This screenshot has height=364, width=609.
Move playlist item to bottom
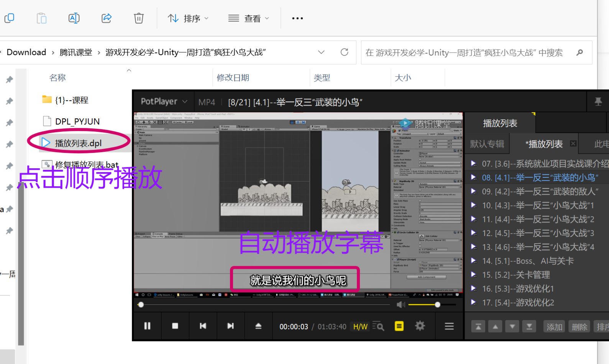pyautogui.click(x=529, y=326)
